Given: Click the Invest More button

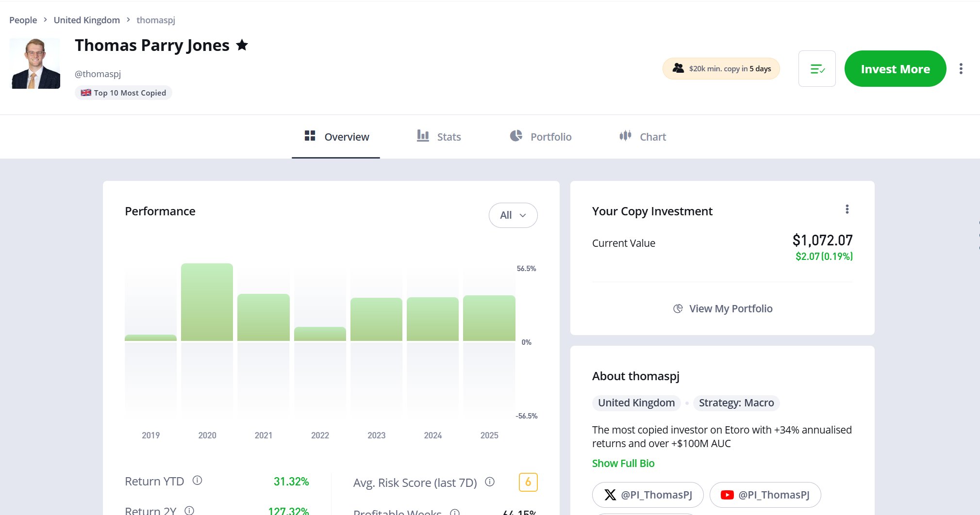Looking at the screenshot, I should coord(895,69).
